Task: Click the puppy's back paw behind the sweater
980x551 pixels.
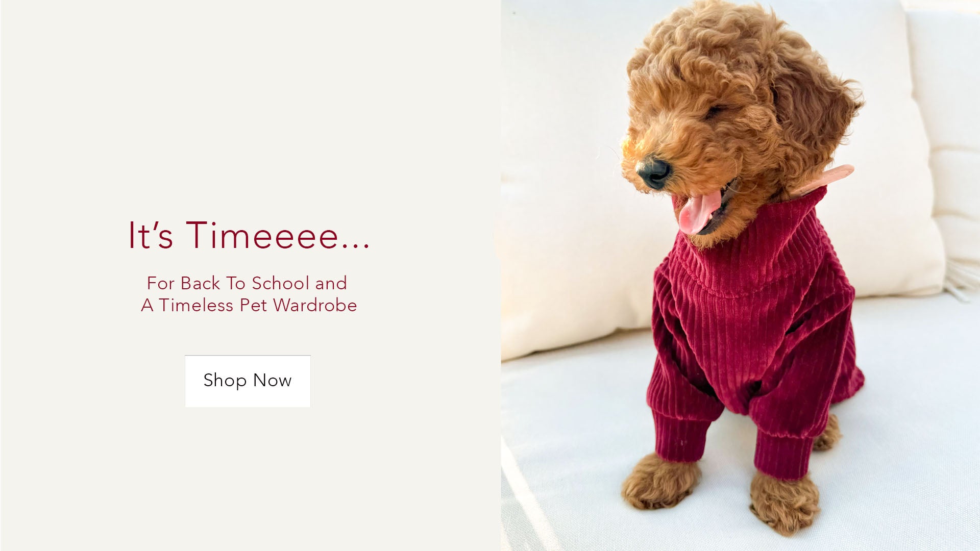Action: click(827, 434)
